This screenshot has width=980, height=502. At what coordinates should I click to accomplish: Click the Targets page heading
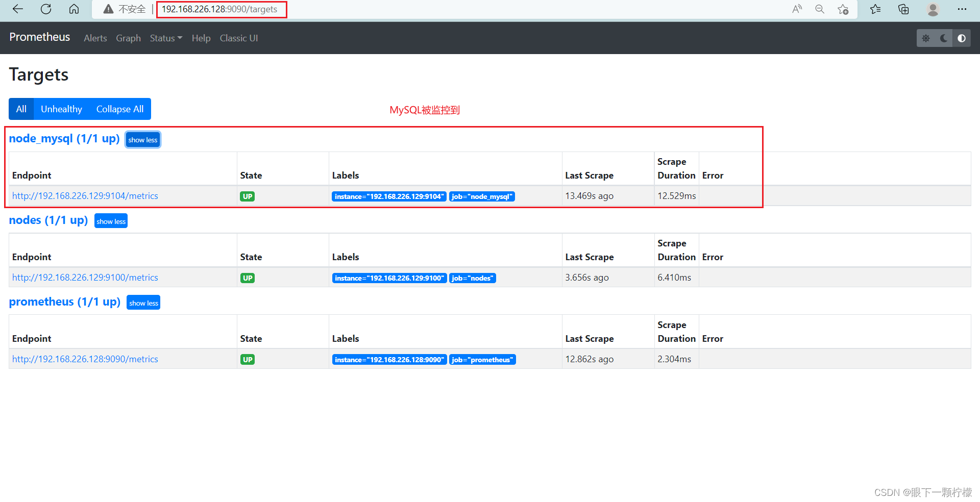click(x=39, y=75)
